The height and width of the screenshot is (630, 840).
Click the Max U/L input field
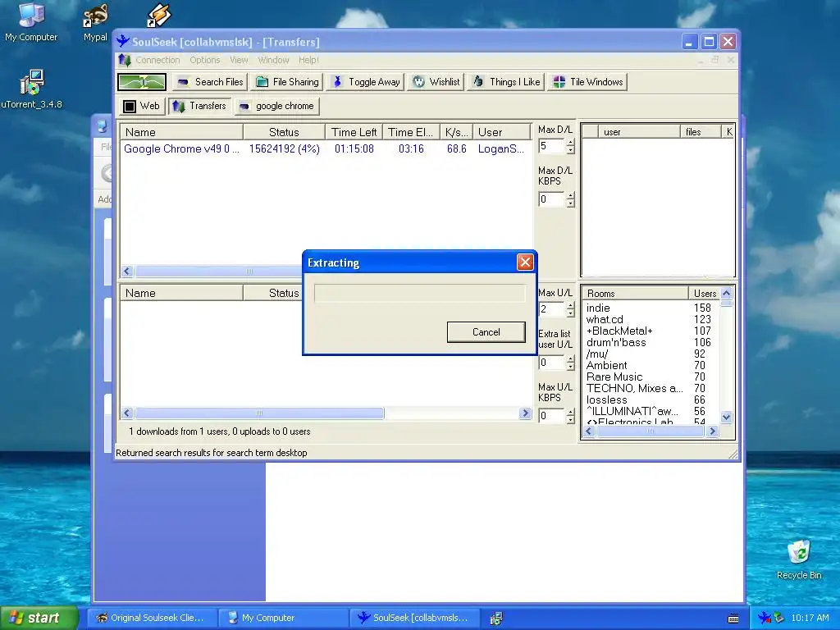(x=551, y=309)
